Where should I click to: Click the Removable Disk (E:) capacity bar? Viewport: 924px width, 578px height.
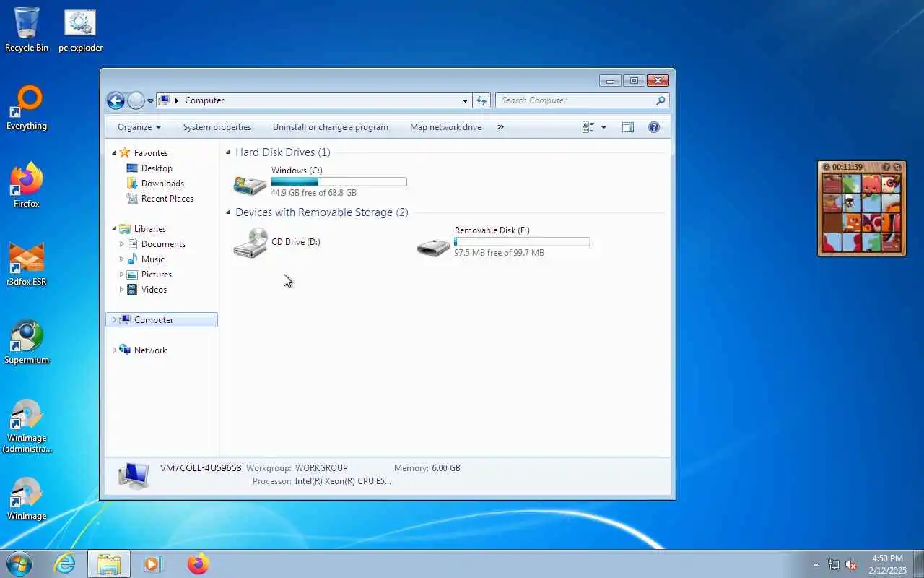(522, 242)
